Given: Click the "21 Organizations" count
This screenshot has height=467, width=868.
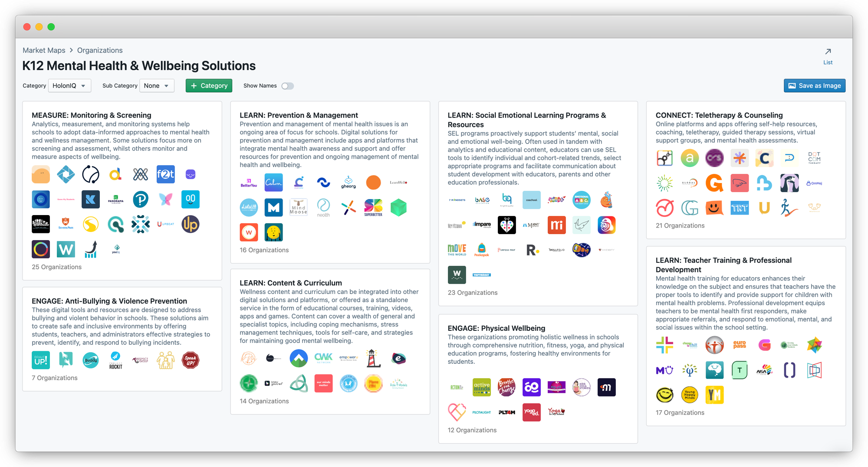Looking at the screenshot, I should pyautogui.click(x=680, y=225).
